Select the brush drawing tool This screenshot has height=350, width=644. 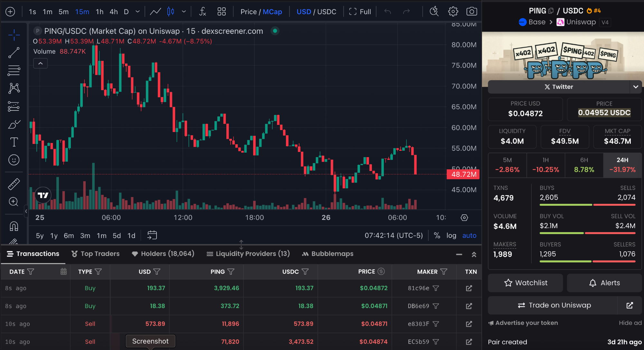coord(14,124)
